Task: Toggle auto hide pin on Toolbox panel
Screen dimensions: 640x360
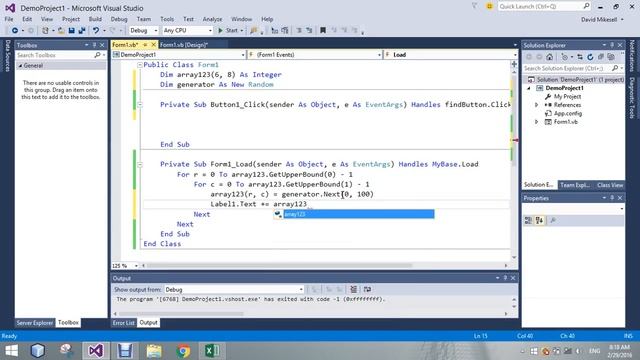Action: point(94,45)
